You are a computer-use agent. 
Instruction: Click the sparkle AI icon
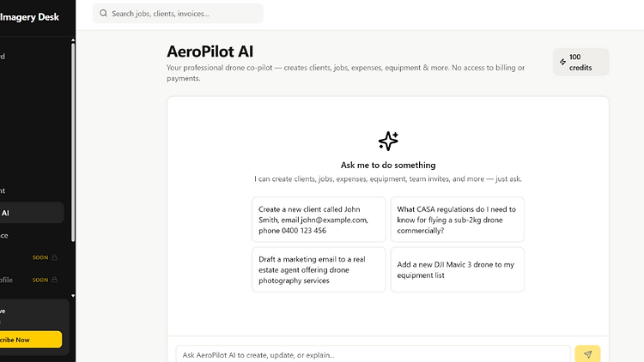(388, 142)
